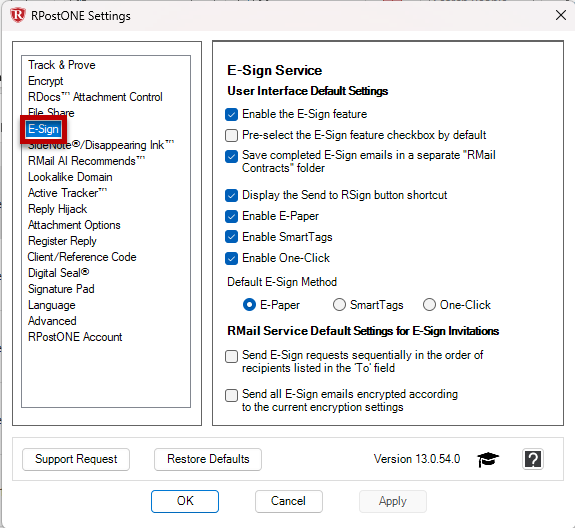Click the Restore Defaults button
575x528 pixels.
pyautogui.click(x=208, y=459)
